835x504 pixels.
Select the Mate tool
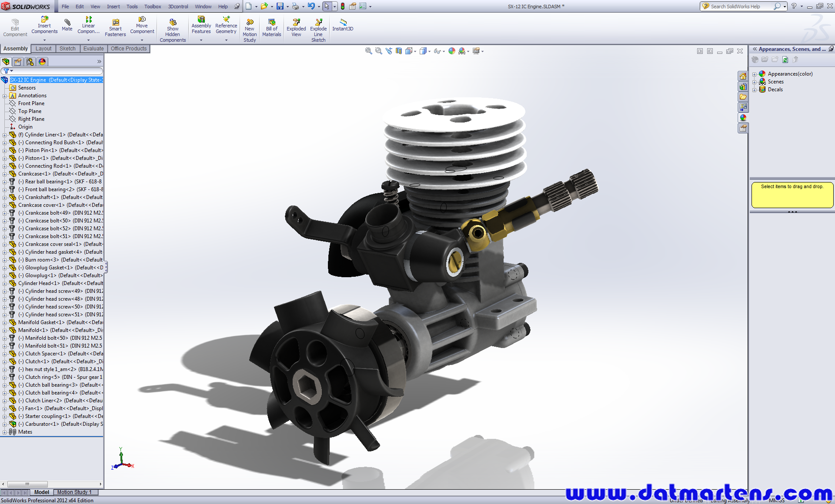[67, 25]
